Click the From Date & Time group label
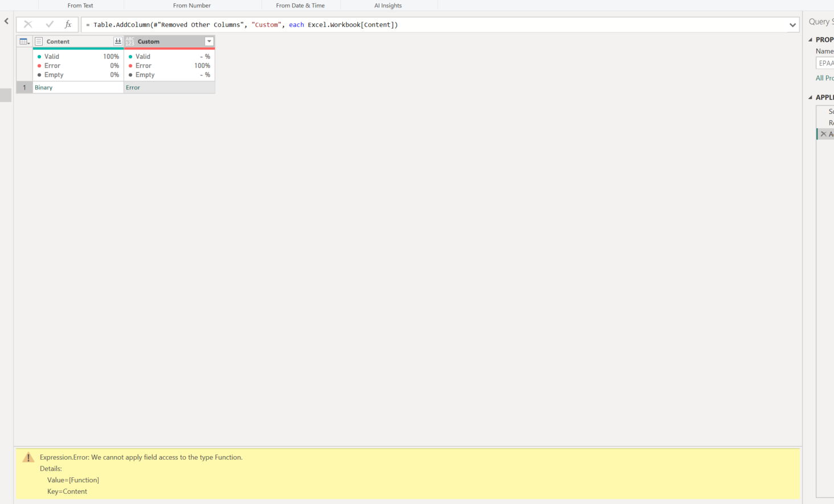This screenshot has height=504, width=834. (x=300, y=6)
